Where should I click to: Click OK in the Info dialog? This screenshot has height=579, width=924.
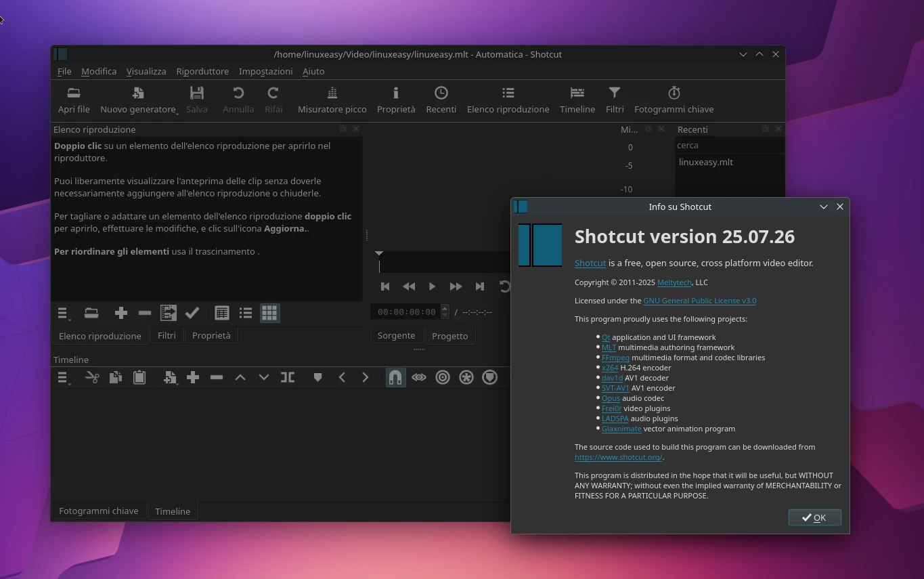(x=814, y=517)
